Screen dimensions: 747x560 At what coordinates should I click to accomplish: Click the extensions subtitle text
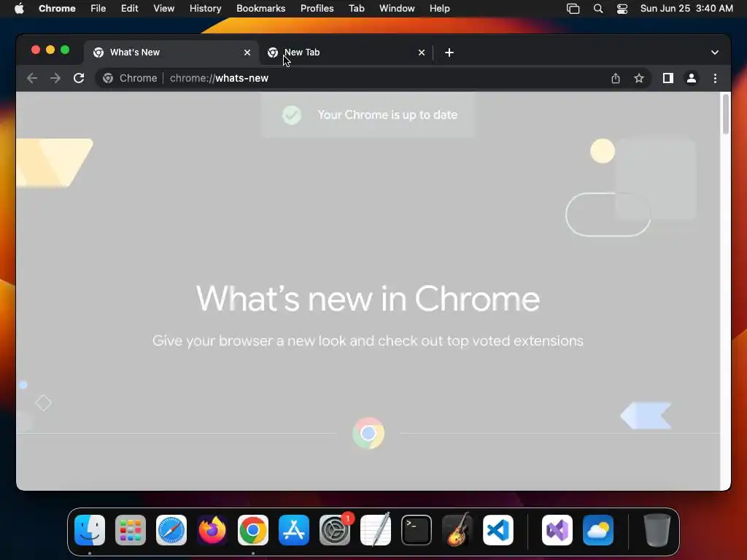pyautogui.click(x=368, y=341)
